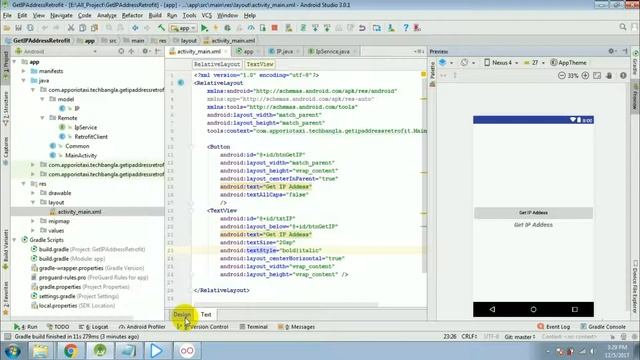Click the Paste icon in the toolbar
Viewport: 640px width, 360px height.
[94, 28]
